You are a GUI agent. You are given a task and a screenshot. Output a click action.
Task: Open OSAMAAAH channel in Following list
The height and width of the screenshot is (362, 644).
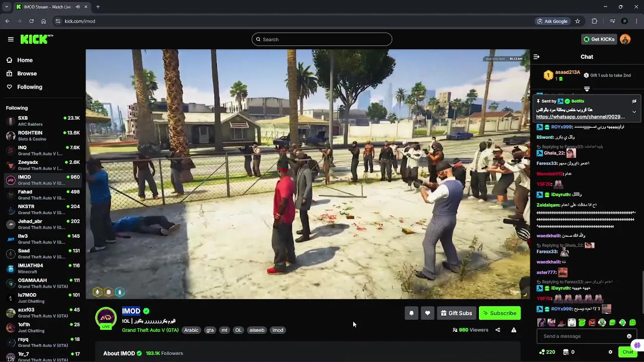(x=43, y=284)
